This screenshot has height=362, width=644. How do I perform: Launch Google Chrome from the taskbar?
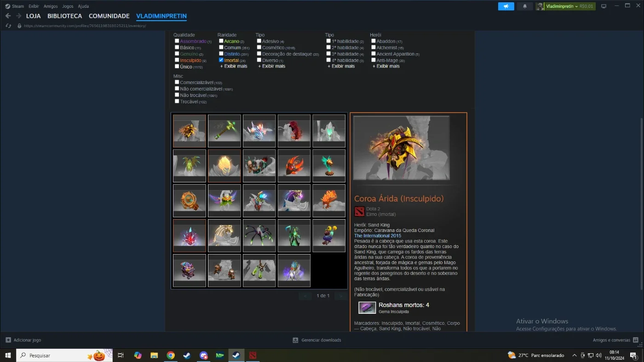pyautogui.click(x=171, y=355)
